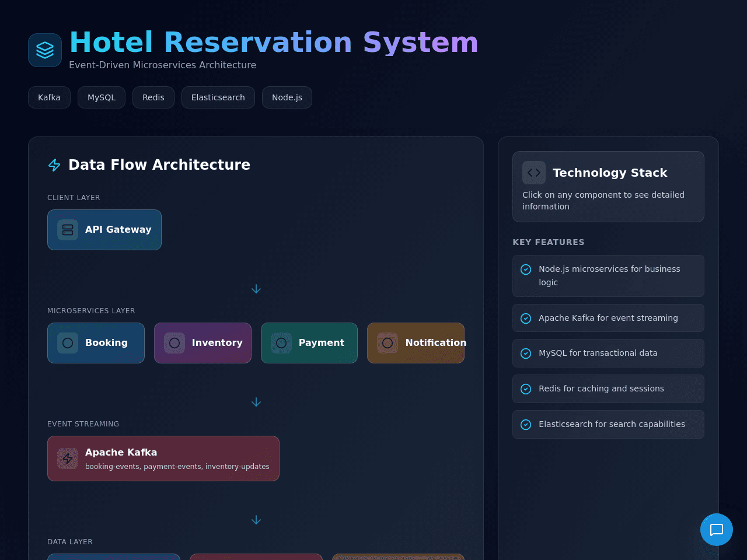Click checkmark icon beside Node.js microservices

pyautogui.click(x=526, y=269)
